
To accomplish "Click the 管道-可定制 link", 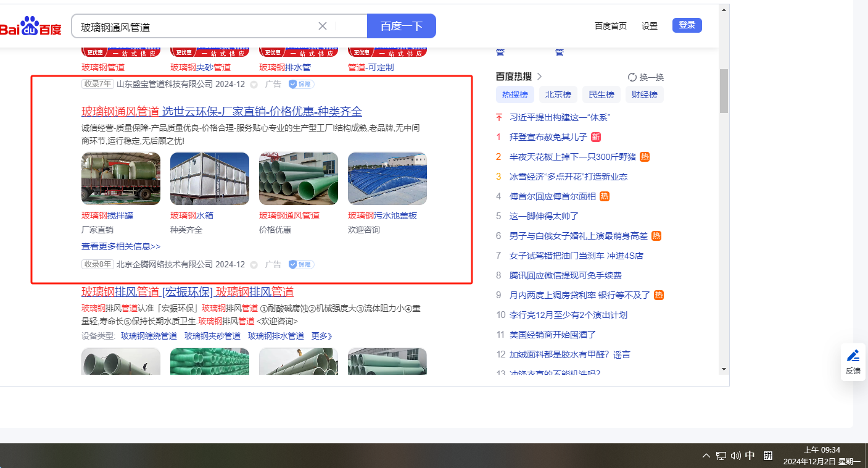I will 371,67.
